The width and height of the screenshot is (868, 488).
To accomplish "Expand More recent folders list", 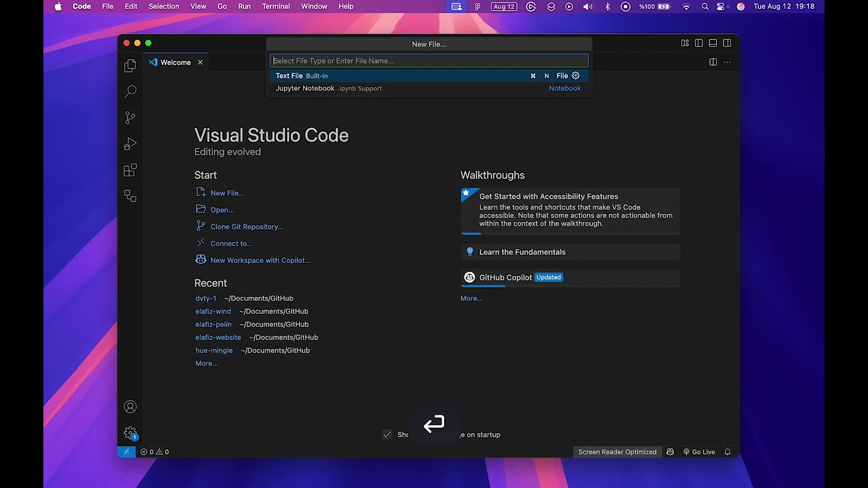I will click(207, 363).
